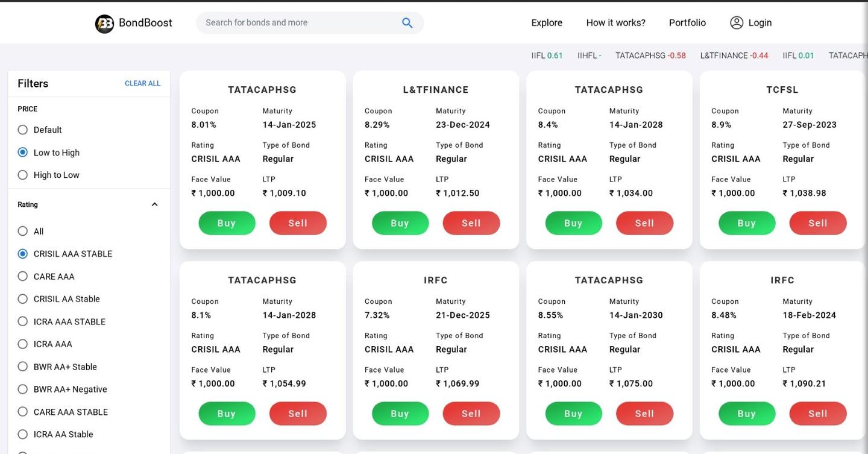The width and height of the screenshot is (868, 454).
Task: Buy the TATACAPHSG 8.4% coupon bond
Action: pyautogui.click(x=573, y=223)
